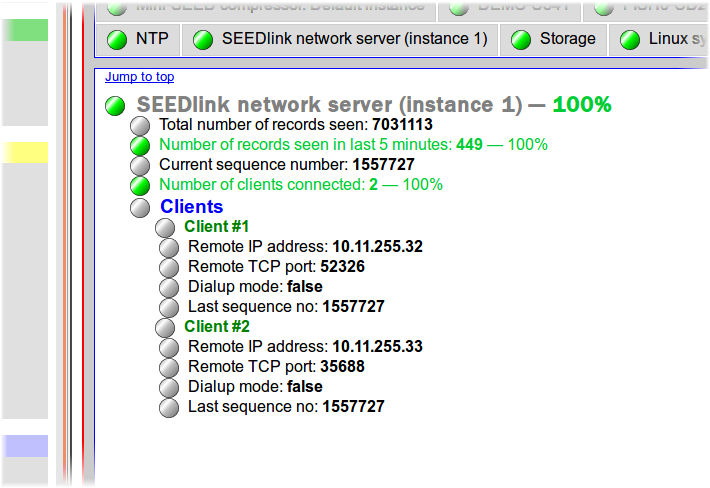Click the blue Clients heading

192,206
